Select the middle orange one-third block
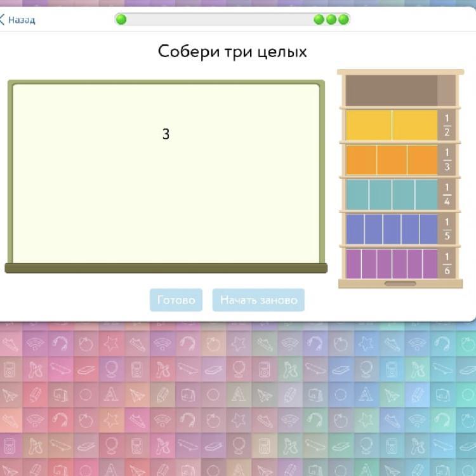The width and height of the screenshot is (476, 476). (392, 160)
